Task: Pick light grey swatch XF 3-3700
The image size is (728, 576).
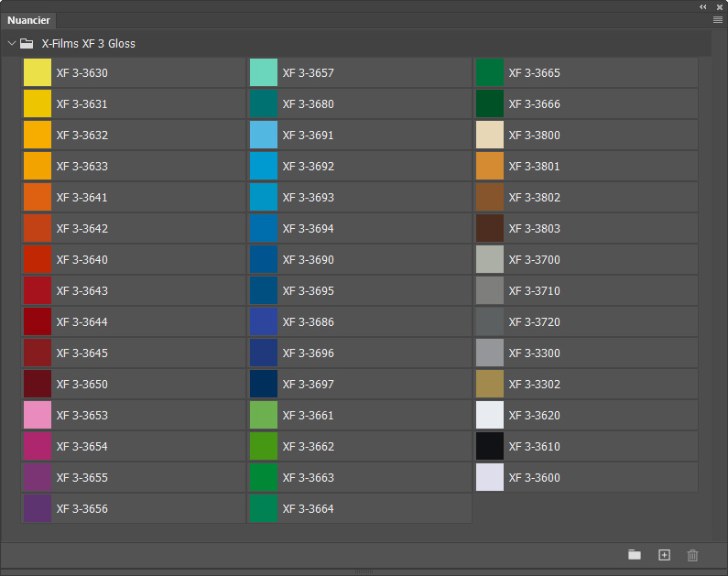Action: 490,259
